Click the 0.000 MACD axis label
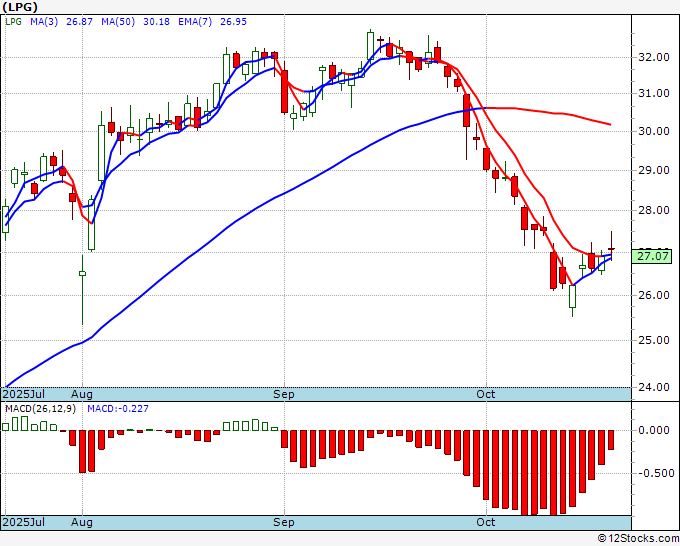 (654, 430)
